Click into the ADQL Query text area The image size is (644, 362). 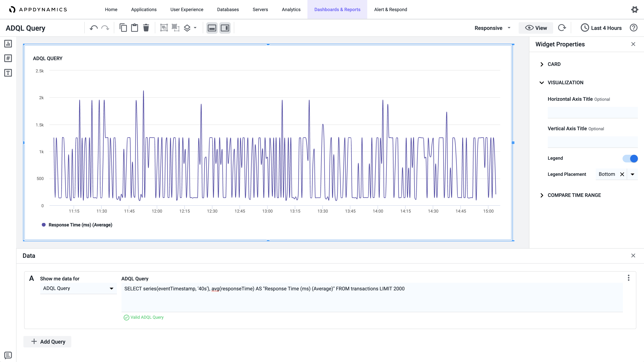372,297
